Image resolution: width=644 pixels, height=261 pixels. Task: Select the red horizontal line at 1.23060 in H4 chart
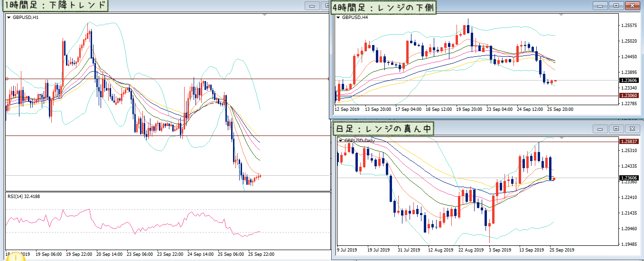pyautogui.click(x=476, y=96)
